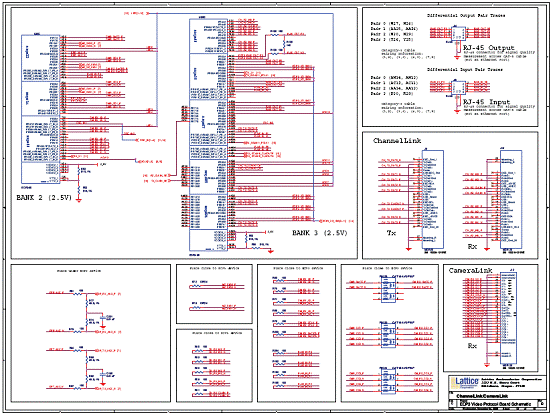Screen dimensions: 553x415
Task: Click the RJ-45 Input text label
Action: click(x=487, y=102)
